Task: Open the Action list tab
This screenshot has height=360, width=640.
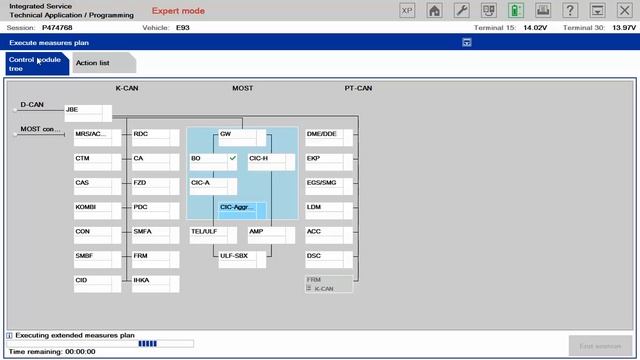Action: [x=104, y=63]
